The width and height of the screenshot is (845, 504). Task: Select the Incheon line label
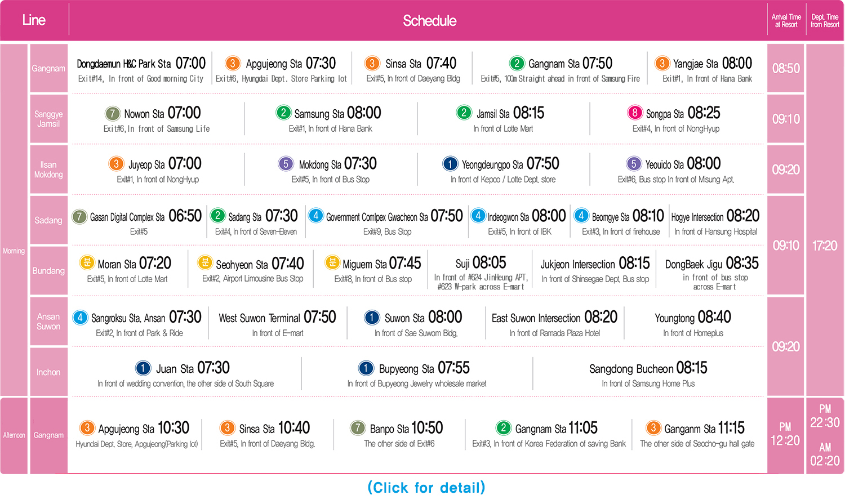point(48,372)
